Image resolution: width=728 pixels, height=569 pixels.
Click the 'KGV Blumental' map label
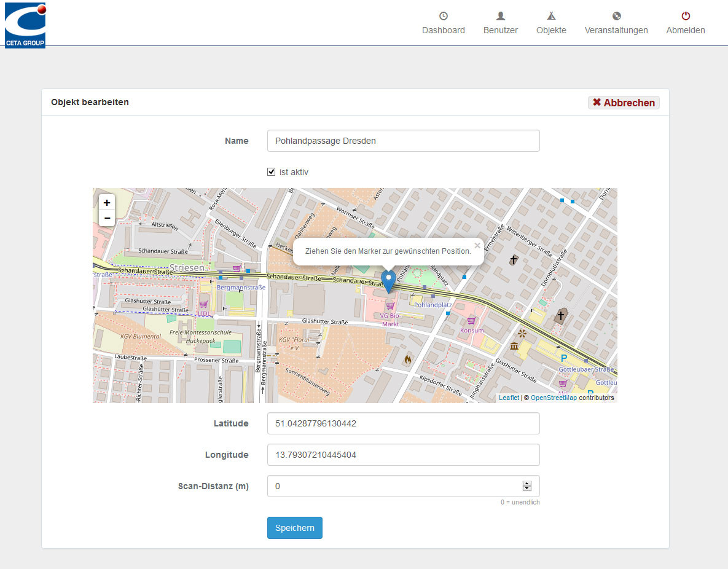coord(141,336)
